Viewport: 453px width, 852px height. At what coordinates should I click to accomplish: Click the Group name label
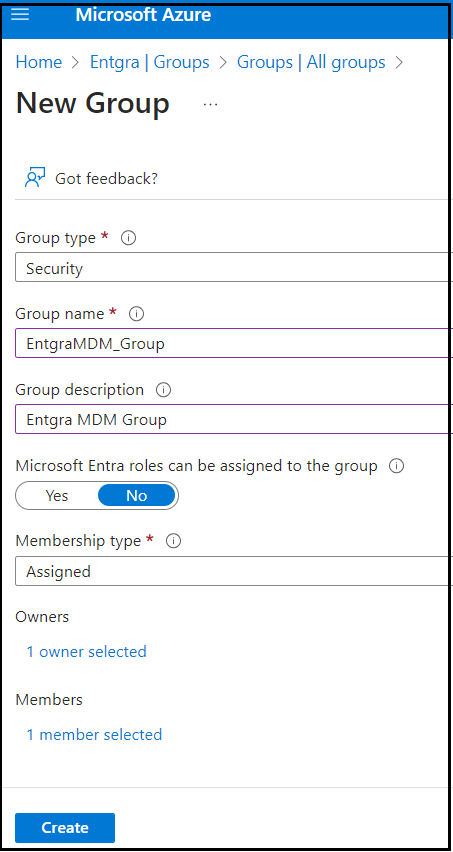(x=60, y=314)
